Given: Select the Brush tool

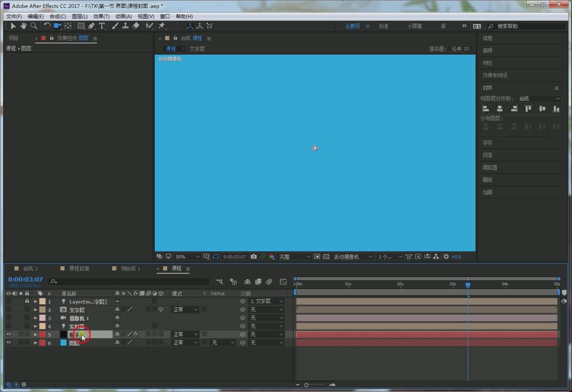Looking at the screenshot, I should tap(115, 26).
